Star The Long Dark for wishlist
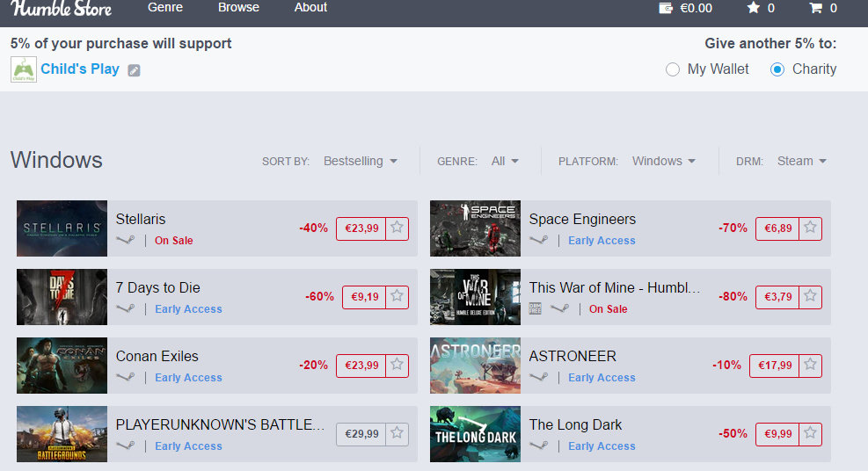 tap(811, 433)
